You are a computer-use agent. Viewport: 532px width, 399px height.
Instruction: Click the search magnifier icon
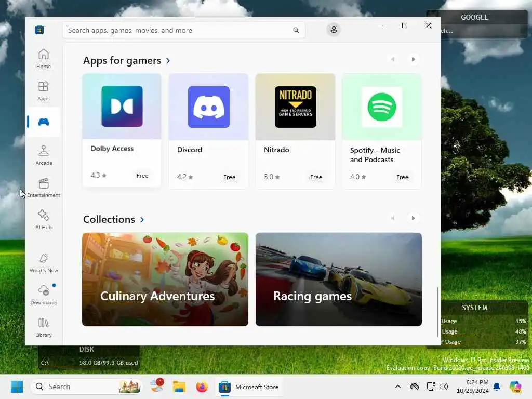pos(296,30)
